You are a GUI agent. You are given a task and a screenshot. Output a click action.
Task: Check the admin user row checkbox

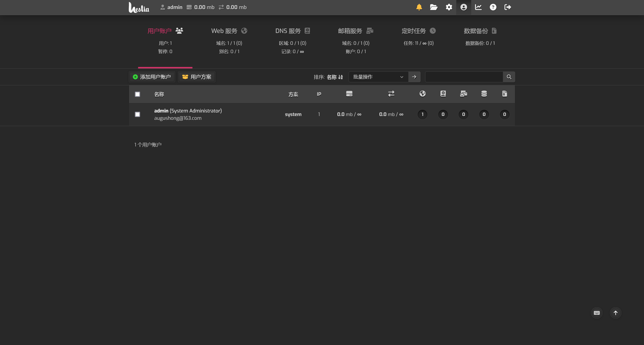[x=137, y=114]
